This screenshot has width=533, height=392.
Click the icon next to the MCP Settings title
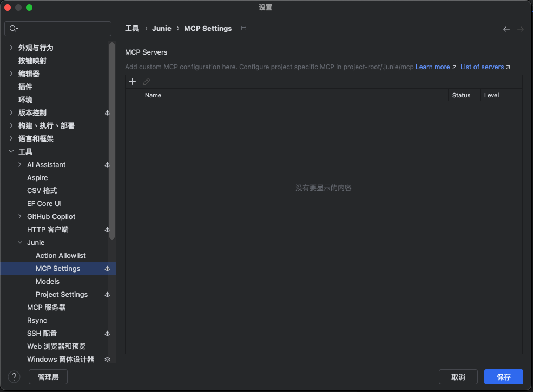click(244, 28)
